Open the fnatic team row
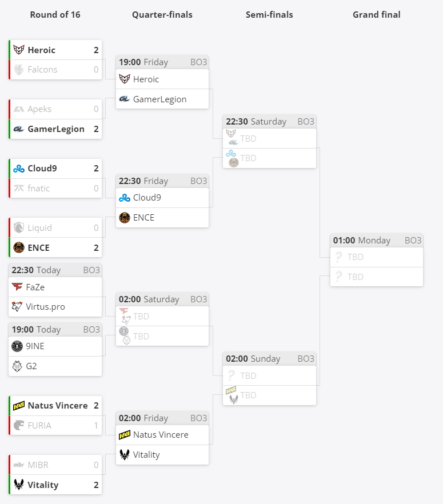 coord(55,188)
